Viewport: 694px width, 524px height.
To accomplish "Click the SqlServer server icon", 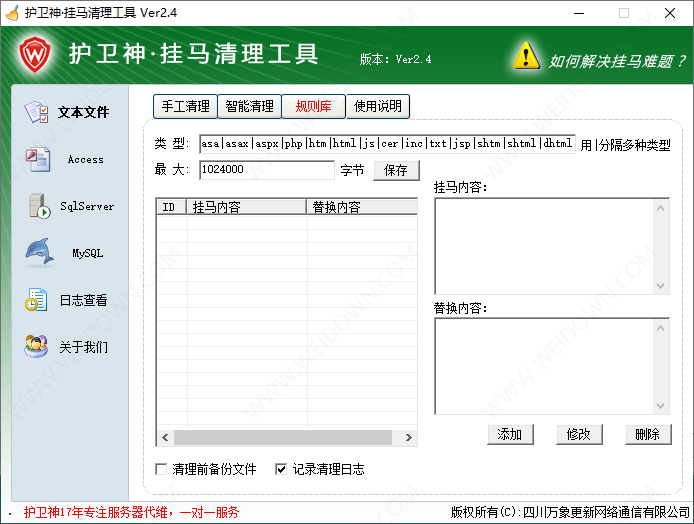I will [x=39, y=206].
